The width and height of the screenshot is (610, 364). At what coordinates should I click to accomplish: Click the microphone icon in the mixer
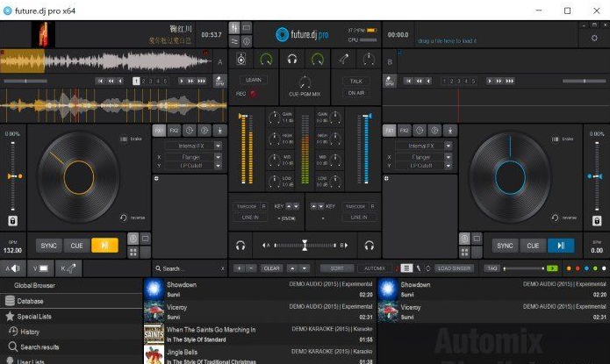[347, 59]
